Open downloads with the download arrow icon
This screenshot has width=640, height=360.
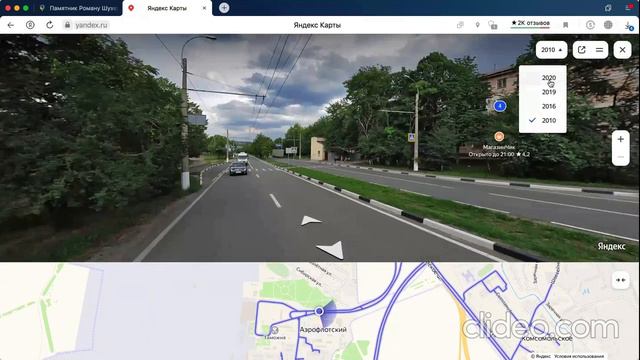[x=629, y=26]
